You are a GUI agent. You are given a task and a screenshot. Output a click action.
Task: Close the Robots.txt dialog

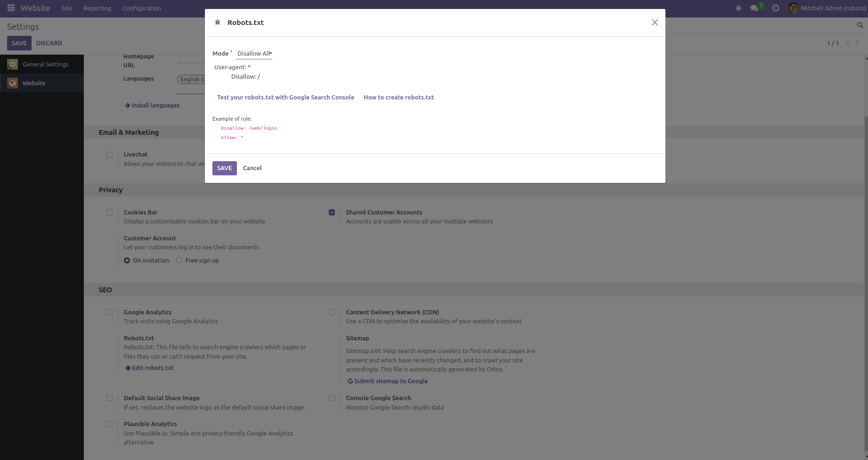655,23
